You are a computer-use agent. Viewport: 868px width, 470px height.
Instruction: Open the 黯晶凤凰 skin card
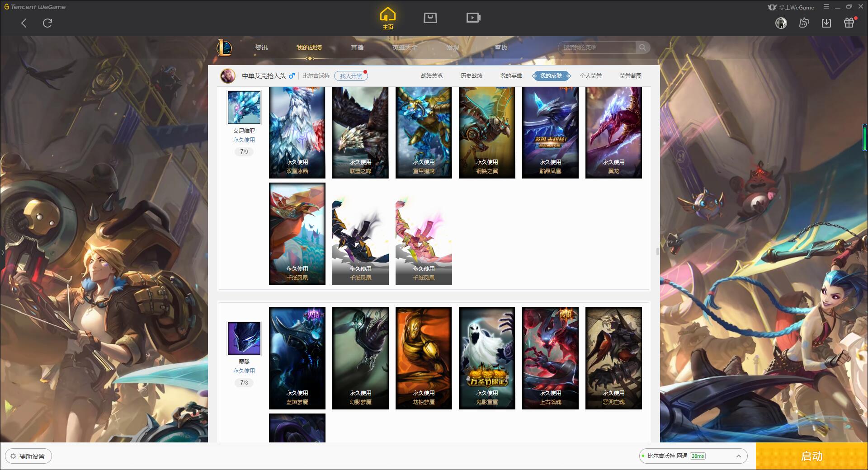[550, 132]
